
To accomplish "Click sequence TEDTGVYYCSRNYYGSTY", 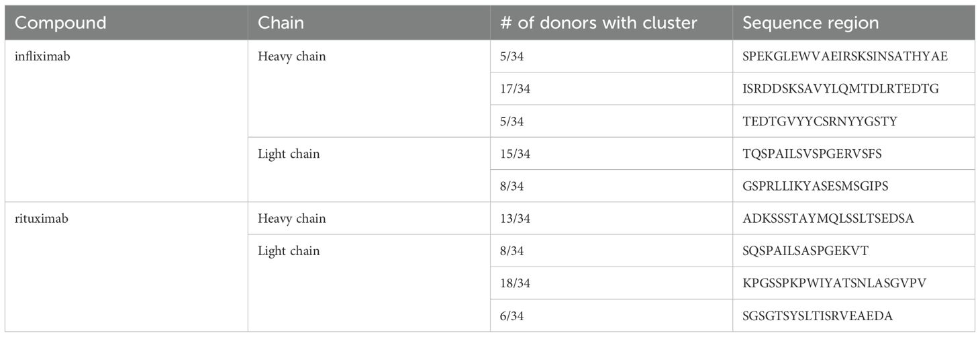I will coord(820,122).
